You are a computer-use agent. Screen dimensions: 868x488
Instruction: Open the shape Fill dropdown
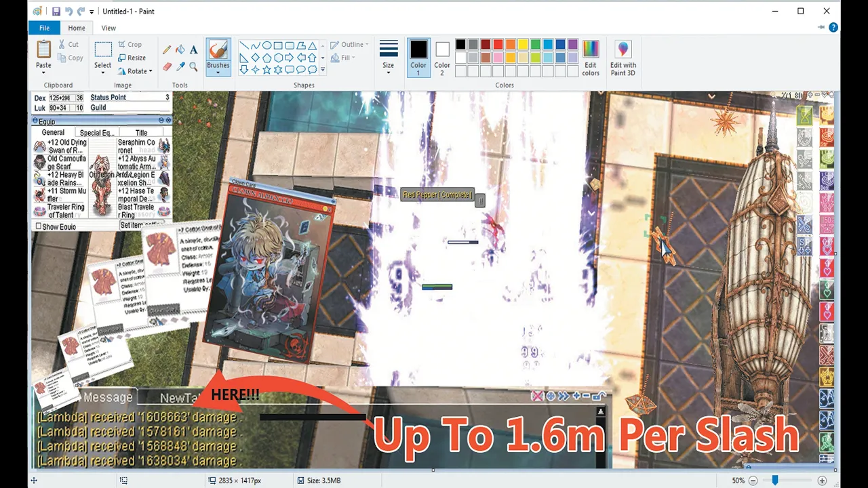pyautogui.click(x=344, y=58)
